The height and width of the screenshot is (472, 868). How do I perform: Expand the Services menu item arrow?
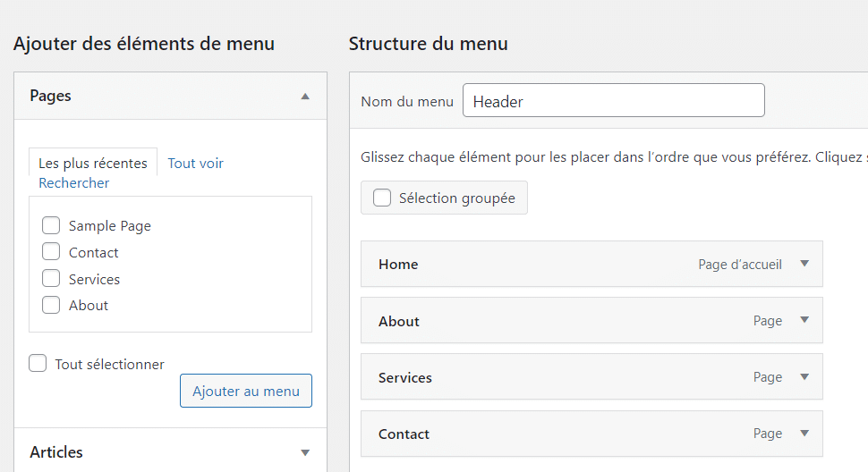pos(804,376)
